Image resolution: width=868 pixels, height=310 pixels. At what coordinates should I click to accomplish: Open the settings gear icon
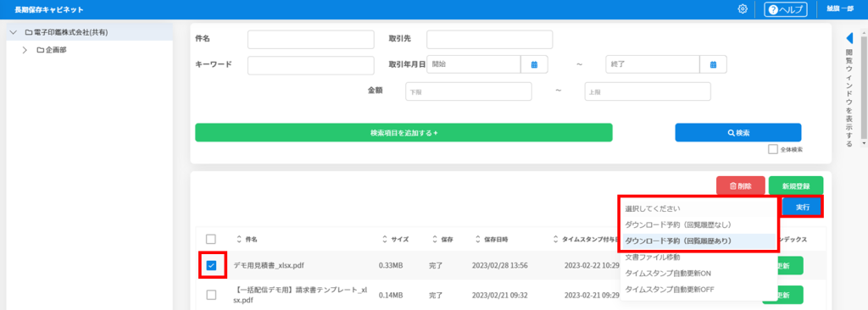(x=743, y=9)
